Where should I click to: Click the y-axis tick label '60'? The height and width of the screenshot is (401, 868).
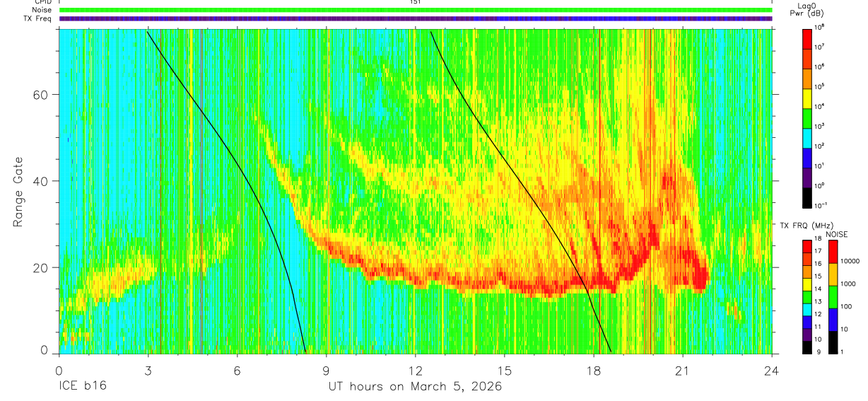(41, 95)
